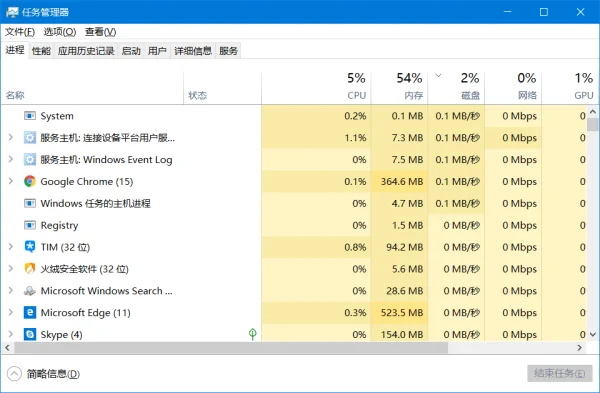Viewport: 600px width, 393px height.
Task: Click the green leaf status icon on Skype row
Action: pos(253,334)
